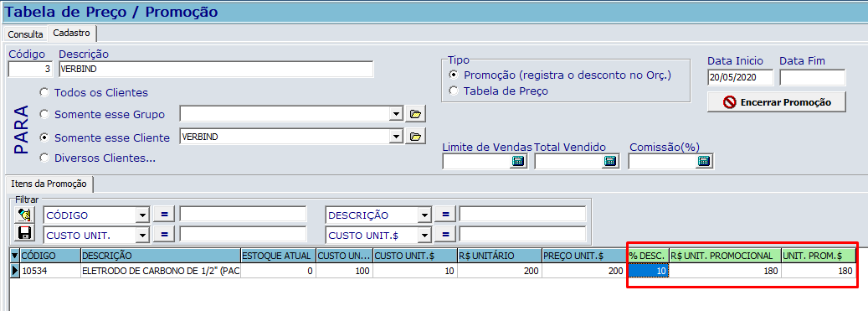Viewport: 868px width, 311px height.
Task: Click the grid row selector arrow for item 10534
Action: point(15,271)
